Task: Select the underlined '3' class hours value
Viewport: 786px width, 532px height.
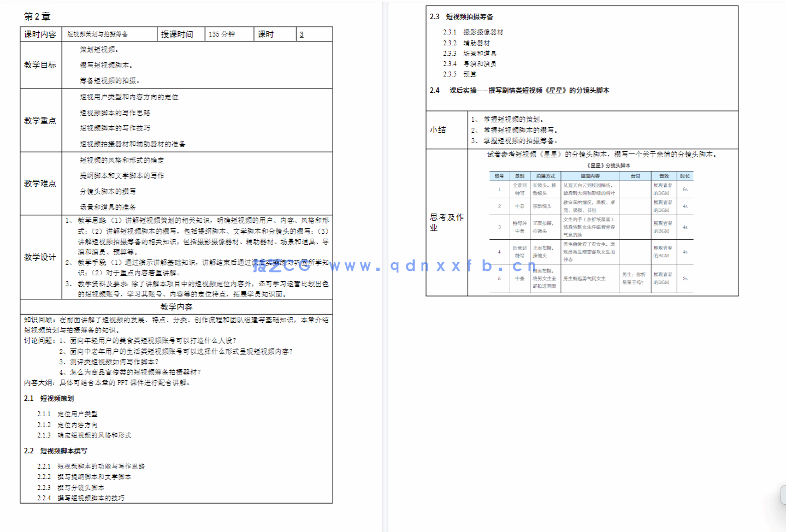Action: (x=302, y=34)
